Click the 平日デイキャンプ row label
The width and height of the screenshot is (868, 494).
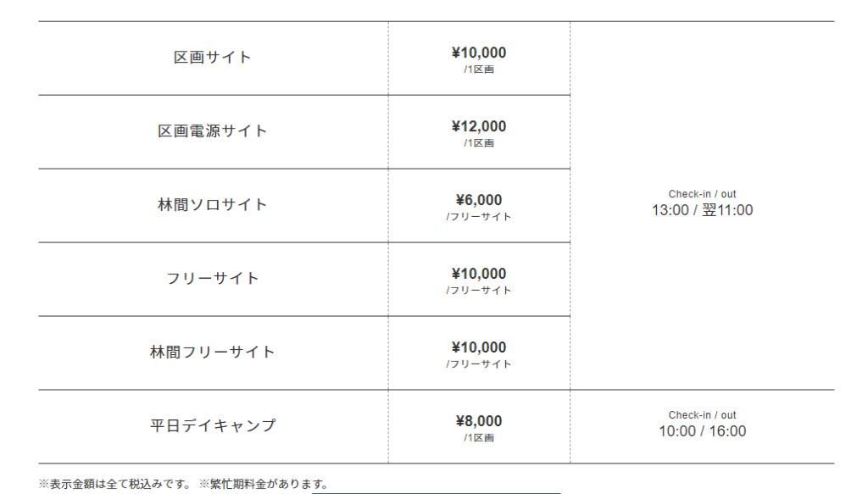click(x=213, y=426)
